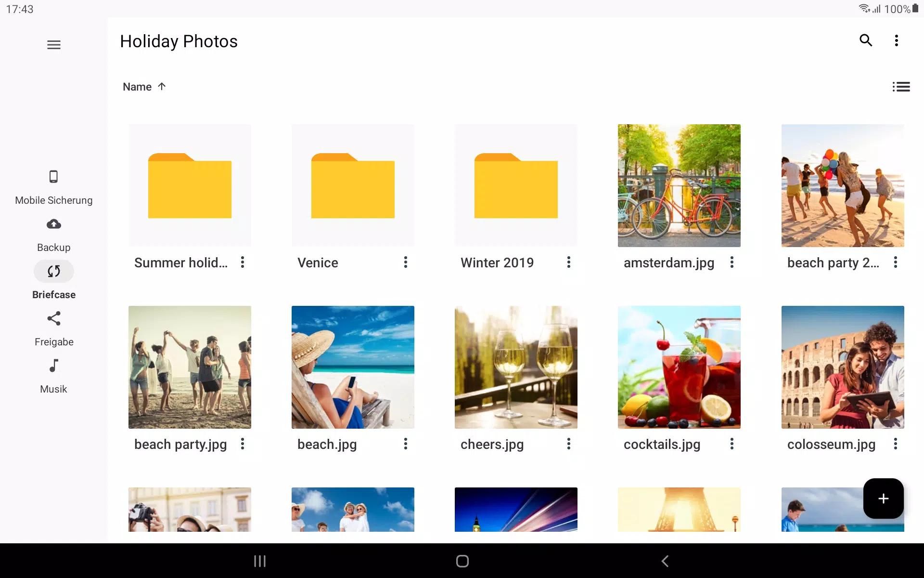This screenshot has height=578, width=924.
Task: Click the colosseum.jpg file name
Action: coord(831,444)
